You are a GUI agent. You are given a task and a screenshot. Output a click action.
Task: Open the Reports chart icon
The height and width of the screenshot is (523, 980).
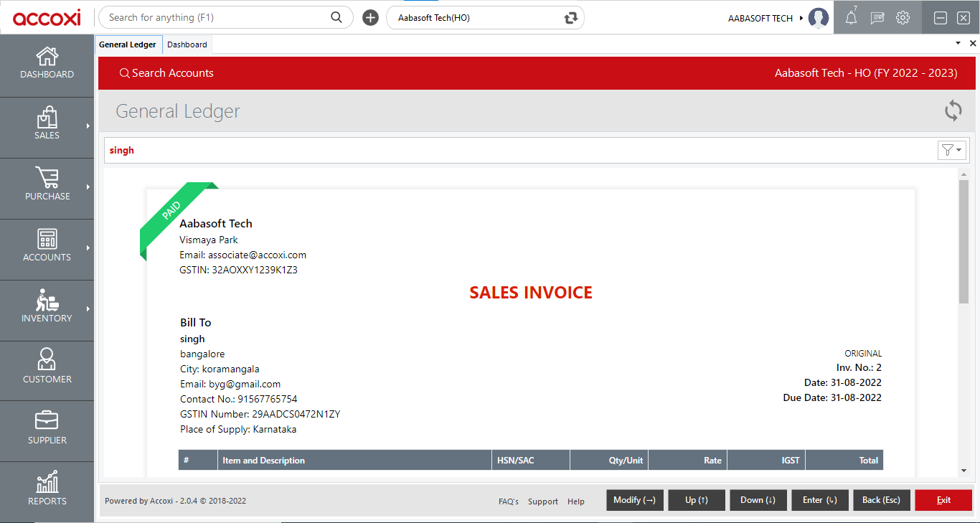point(47,481)
